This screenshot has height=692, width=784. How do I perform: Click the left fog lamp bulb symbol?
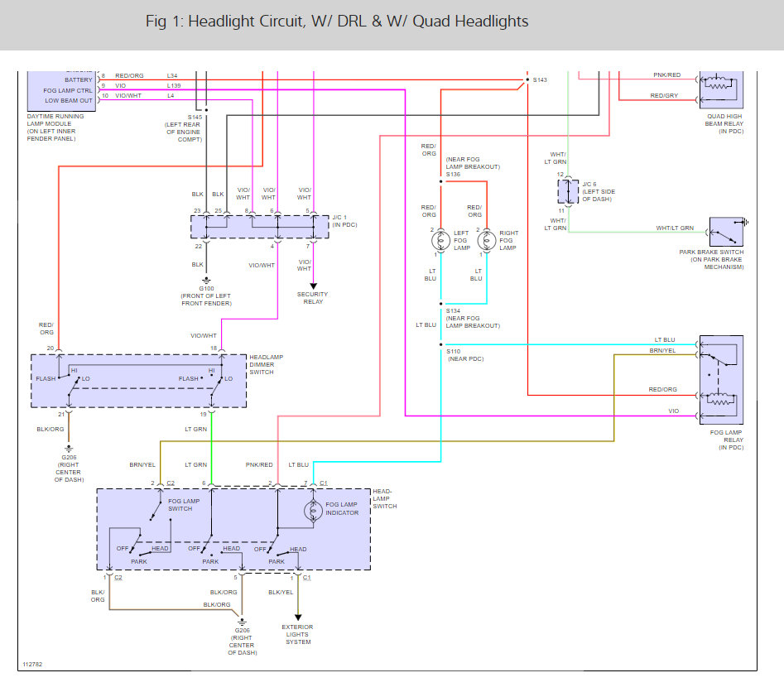[x=440, y=241]
